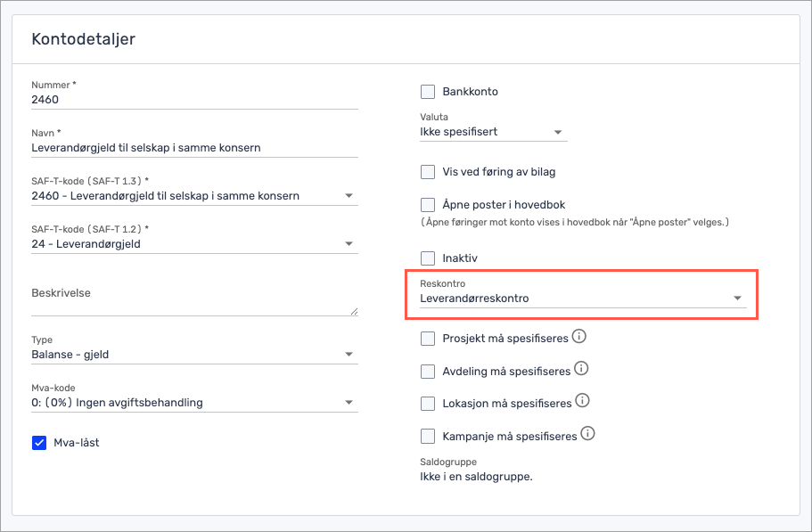812x532 pixels.
Task: Uncheck the Mva-låst checkbox
Action: point(39,443)
